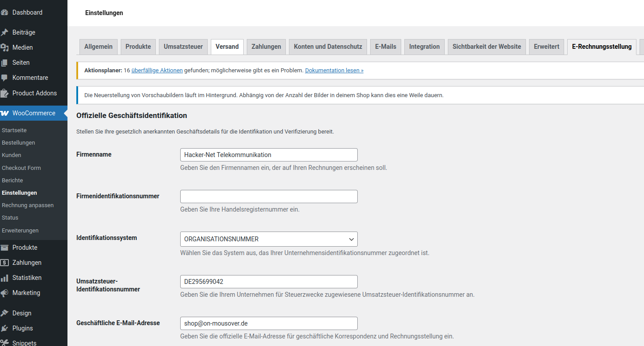644x346 pixels.
Task: Follow the Dokumentation lesen link
Action: tap(334, 71)
